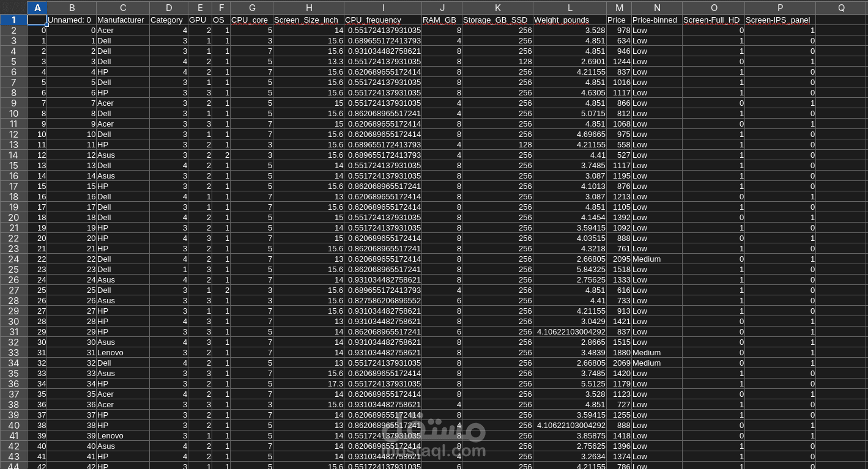This screenshot has width=868, height=469.
Task: Click the 'Unnamed: 0' header cell
Action: click(x=72, y=20)
